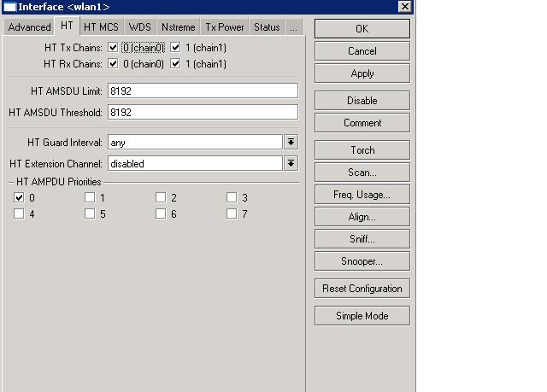
Task: Enable HT AMPDU priority 5
Action: 90,214
